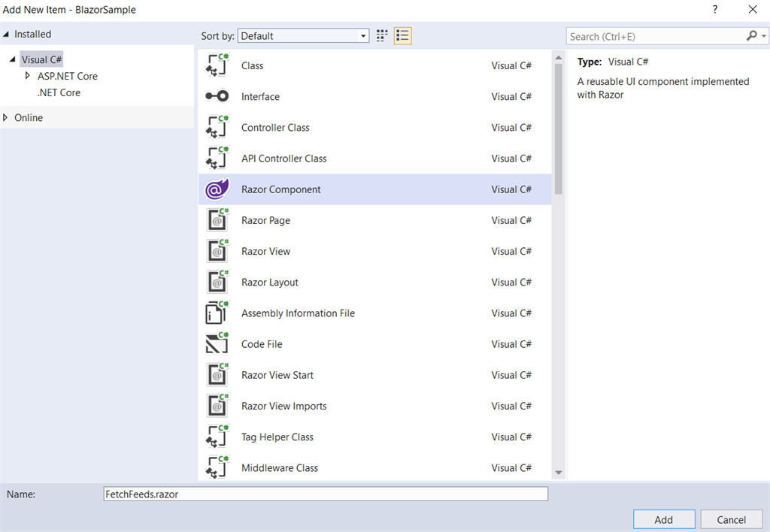Click the list scroll up arrow
770x532 pixels.
[559, 58]
